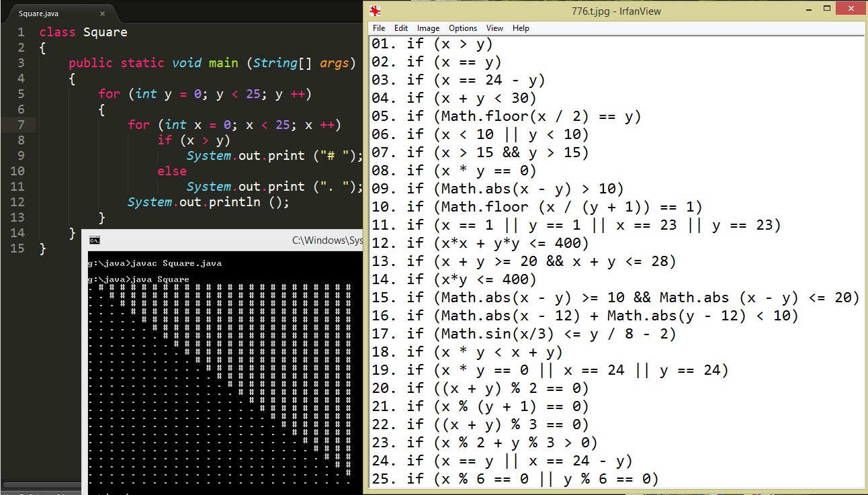
Task: Click line '09. if (Math.abs(x - y) > 10)'
Action: click(x=498, y=189)
